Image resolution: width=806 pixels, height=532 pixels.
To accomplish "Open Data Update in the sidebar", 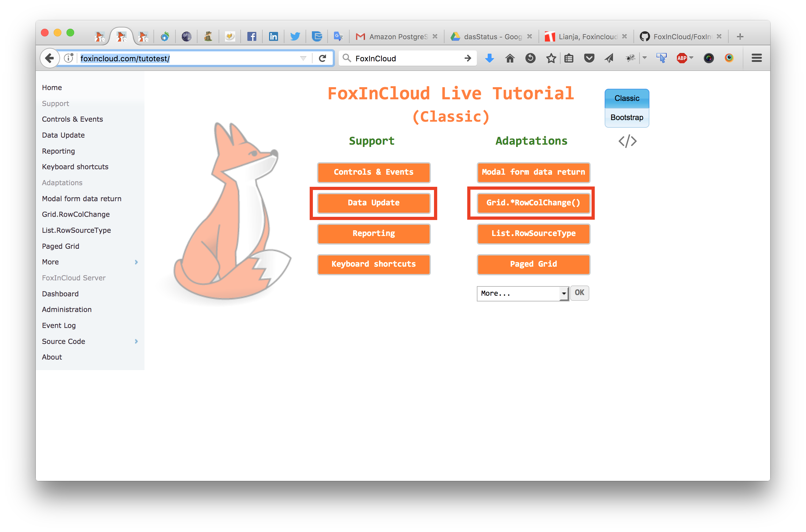I will coord(63,135).
